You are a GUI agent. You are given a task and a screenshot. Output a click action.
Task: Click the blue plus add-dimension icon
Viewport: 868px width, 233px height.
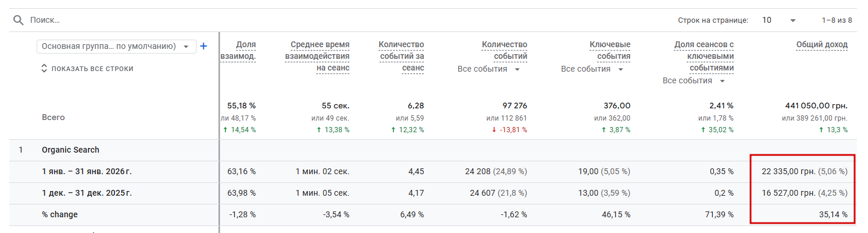[x=203, y=46]
